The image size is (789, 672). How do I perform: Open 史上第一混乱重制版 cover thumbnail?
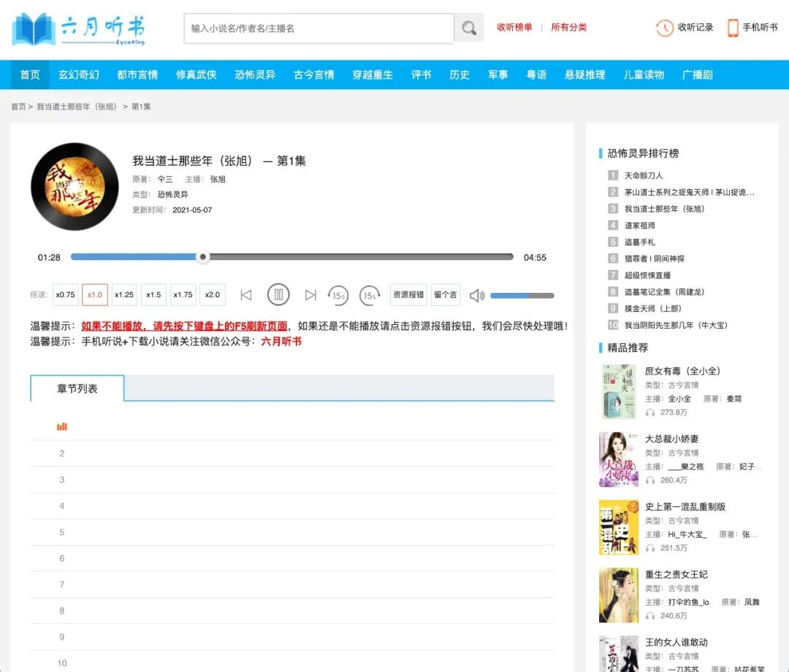point(619,527)
